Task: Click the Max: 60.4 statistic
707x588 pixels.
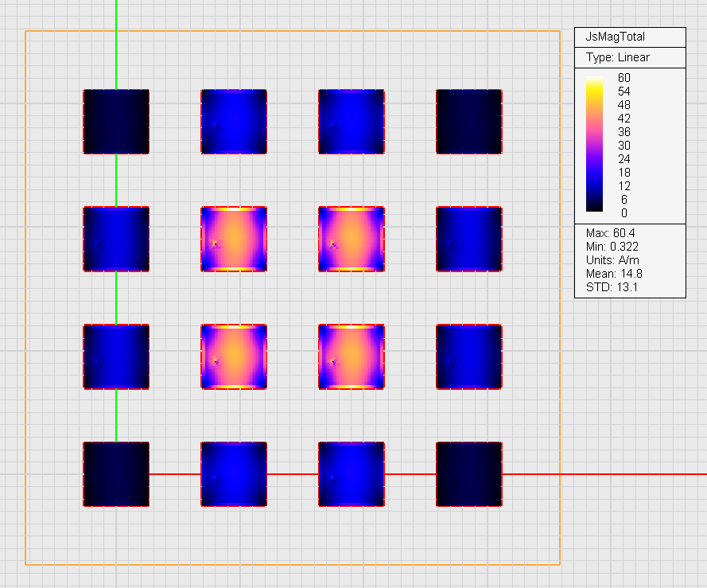Action: click(608, 232)
